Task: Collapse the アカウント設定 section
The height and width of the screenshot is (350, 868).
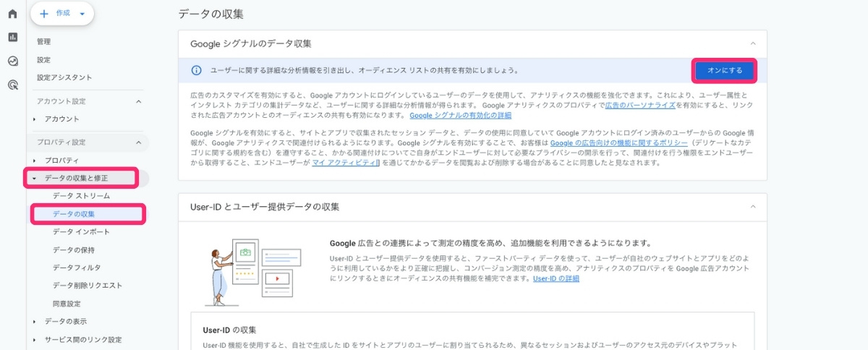Action: point(138,101)
